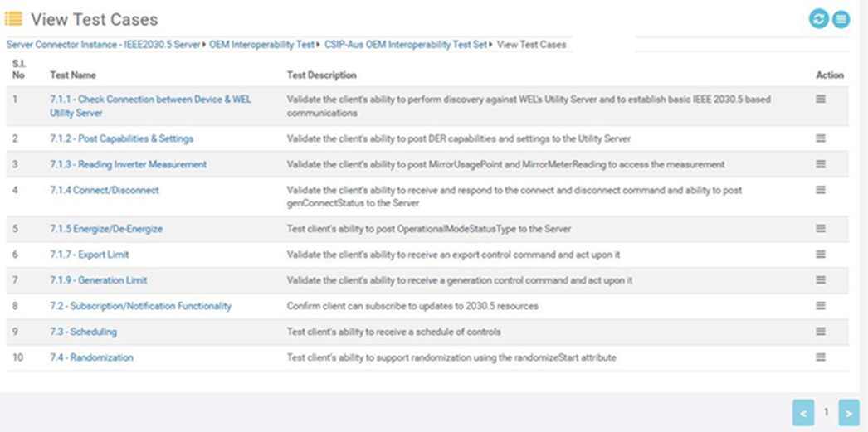Go to next page of results
The width and height of the screenshot is (868, 432).
tap(848, 412)
